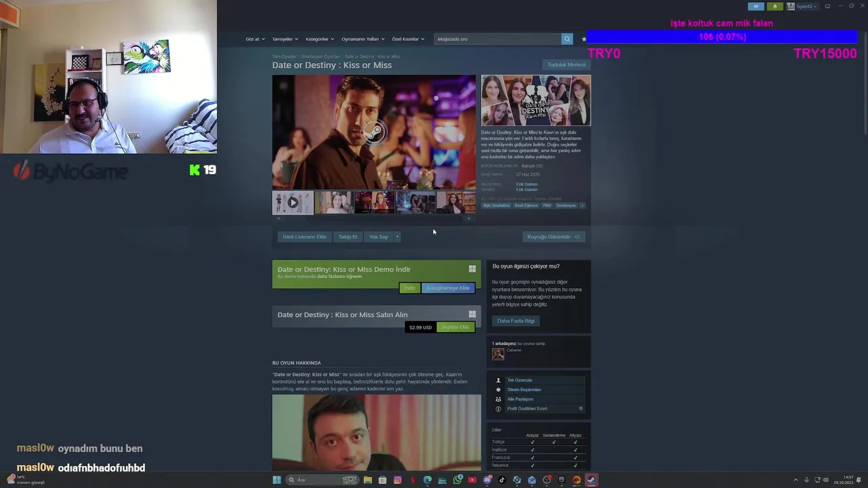Click the Takip Et button
The image size is (868, 488).
(x=348, y=237)
